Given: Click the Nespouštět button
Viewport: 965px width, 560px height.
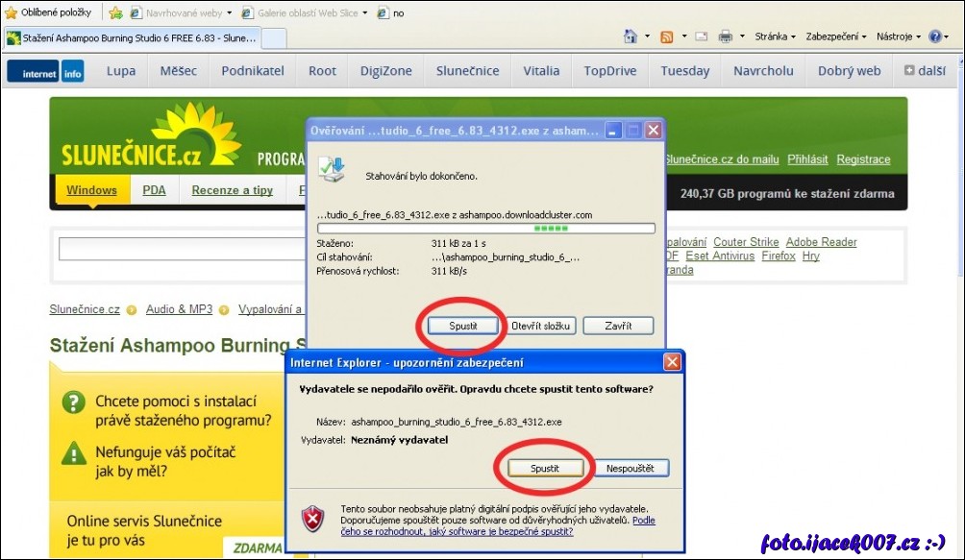Looking at the screenshot, I should [x=631, y=468].
